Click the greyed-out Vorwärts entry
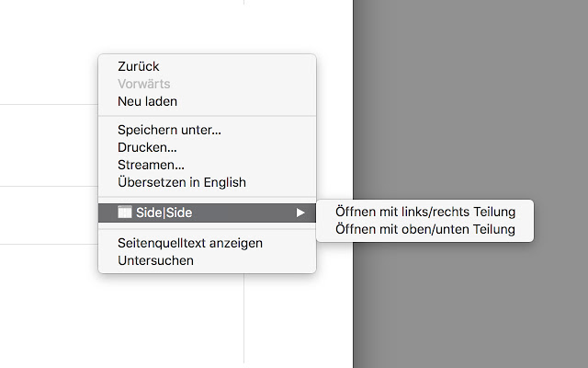The image size is (588, 368). coord(143,84)
